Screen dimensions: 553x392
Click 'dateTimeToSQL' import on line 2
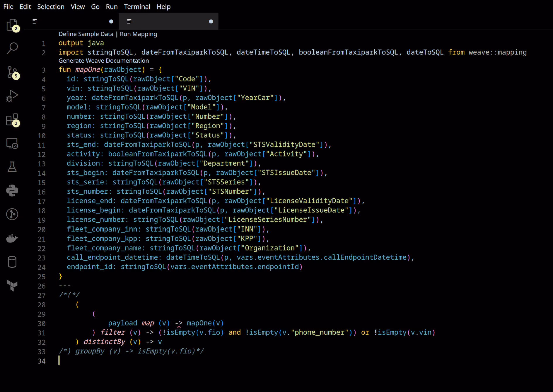click(x=263, y=52)
